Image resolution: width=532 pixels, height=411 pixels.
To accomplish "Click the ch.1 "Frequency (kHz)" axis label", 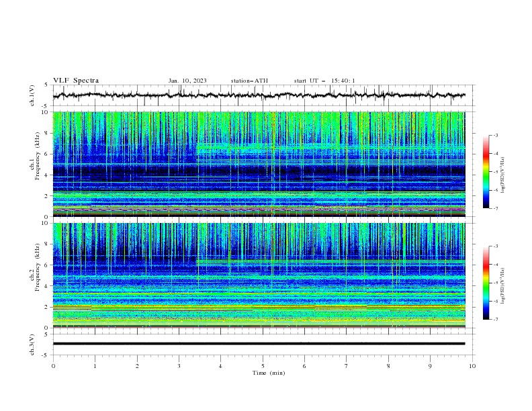I will (x=37, y=156).
